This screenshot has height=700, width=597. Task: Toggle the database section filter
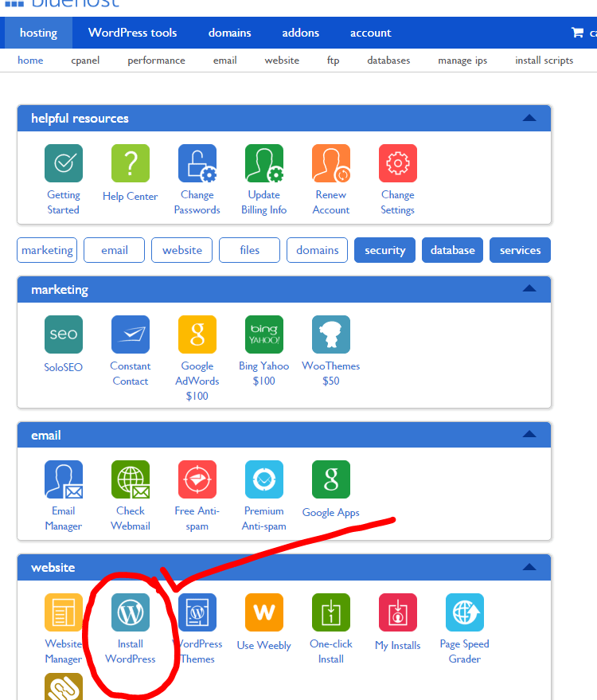(452, 250)
